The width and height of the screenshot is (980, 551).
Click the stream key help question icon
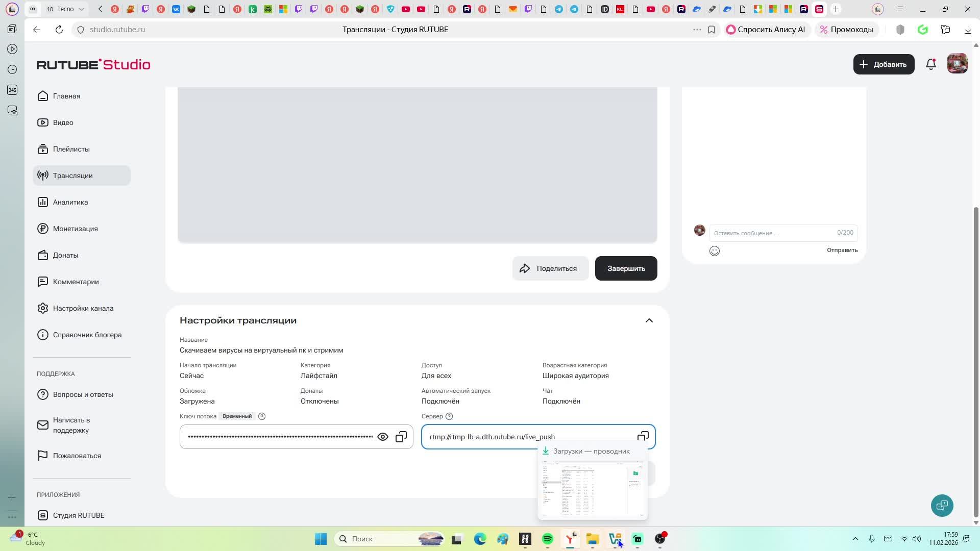click(262, 416)
